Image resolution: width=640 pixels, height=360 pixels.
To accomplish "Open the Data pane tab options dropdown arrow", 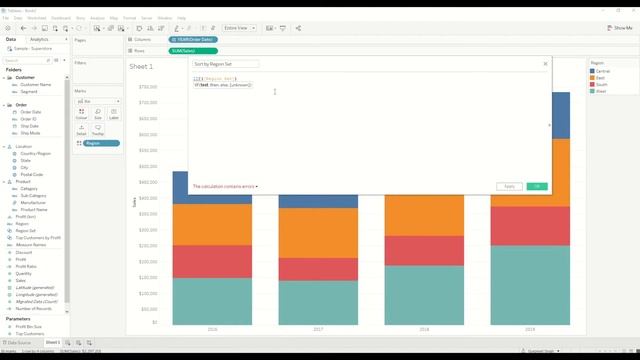I will point(66,39).
